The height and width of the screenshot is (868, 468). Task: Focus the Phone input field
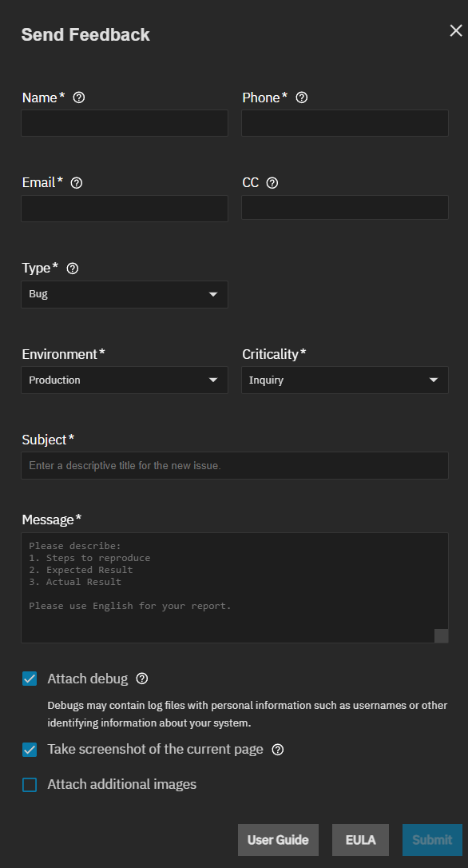point(345,123)
